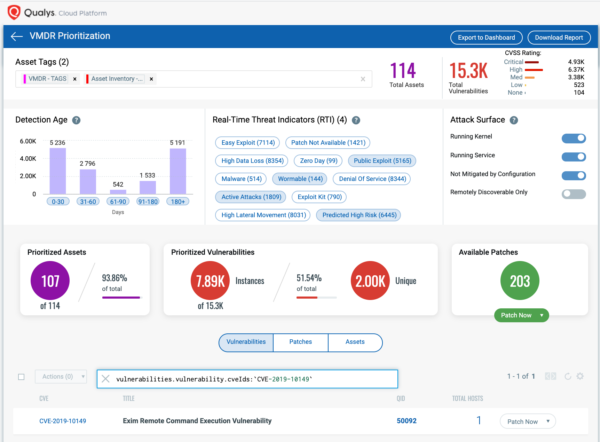Disable the Running Service switch
The width and height of the screenshot is (600, 442).
click(573, 157)
